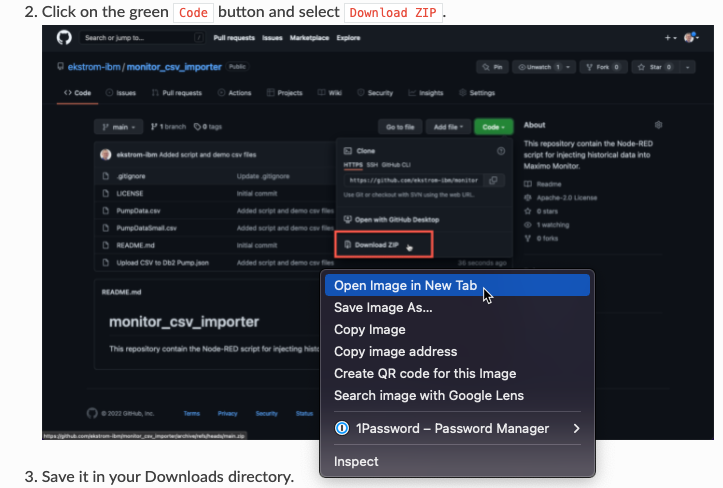Click 'Save it in your Downloads directory.' text
The height and width of the screenshot is (488, 723).
167,476
